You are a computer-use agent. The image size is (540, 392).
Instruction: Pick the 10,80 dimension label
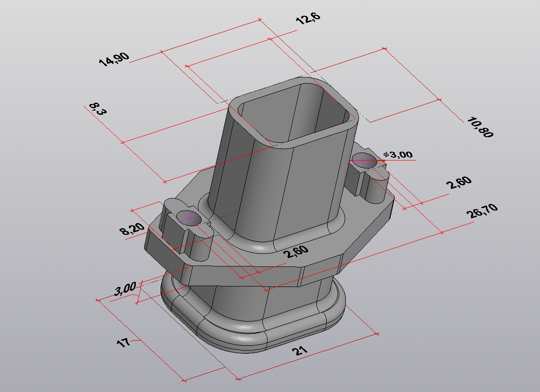pos(480,127)
